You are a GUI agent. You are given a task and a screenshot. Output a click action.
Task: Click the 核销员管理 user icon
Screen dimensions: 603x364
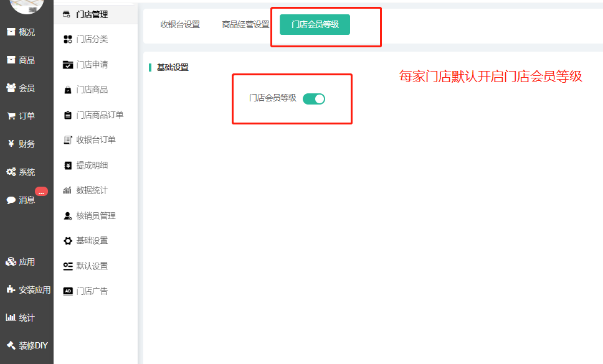coord(68,216)
